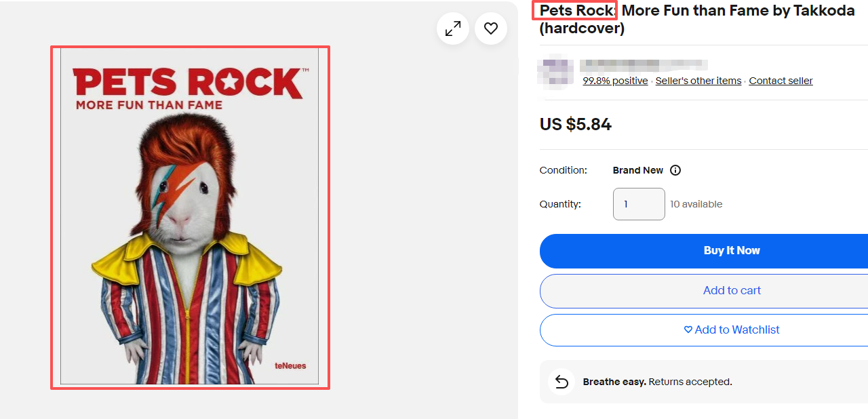This screenshot has width=868, height=419.
Task: Click the Contact seller link
Action: (x=781, y=81)
